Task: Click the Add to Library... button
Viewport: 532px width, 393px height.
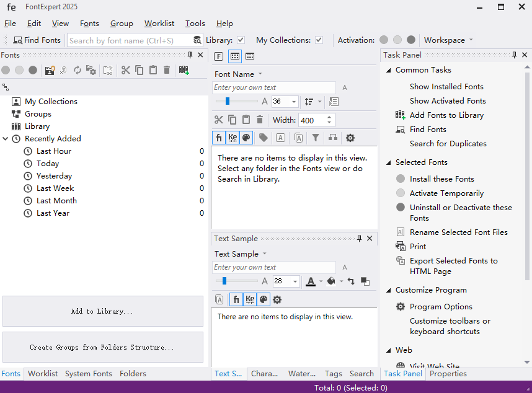Action: 103,311
